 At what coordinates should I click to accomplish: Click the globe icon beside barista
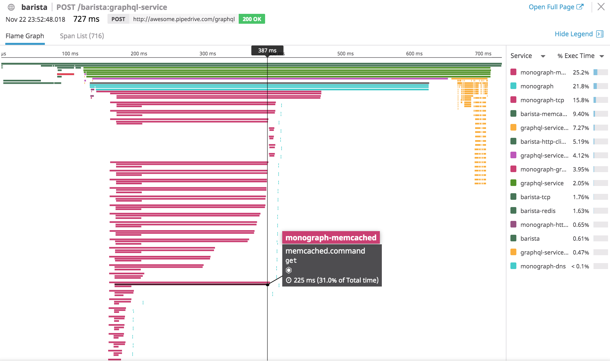click(11, 7)
